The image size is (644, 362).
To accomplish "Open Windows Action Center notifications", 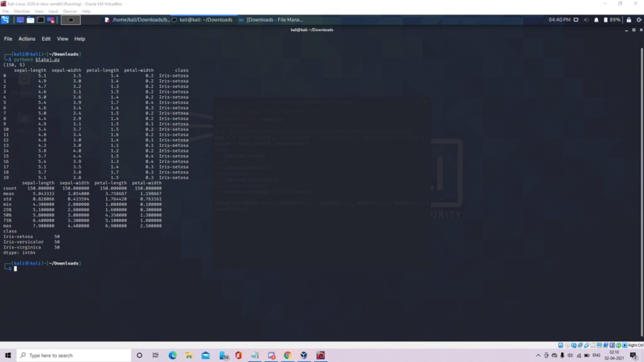I will click(x=634, y=356).
